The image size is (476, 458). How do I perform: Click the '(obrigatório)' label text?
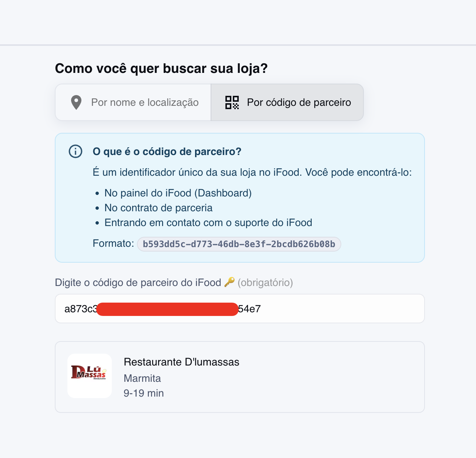click(x=265, y=282)
